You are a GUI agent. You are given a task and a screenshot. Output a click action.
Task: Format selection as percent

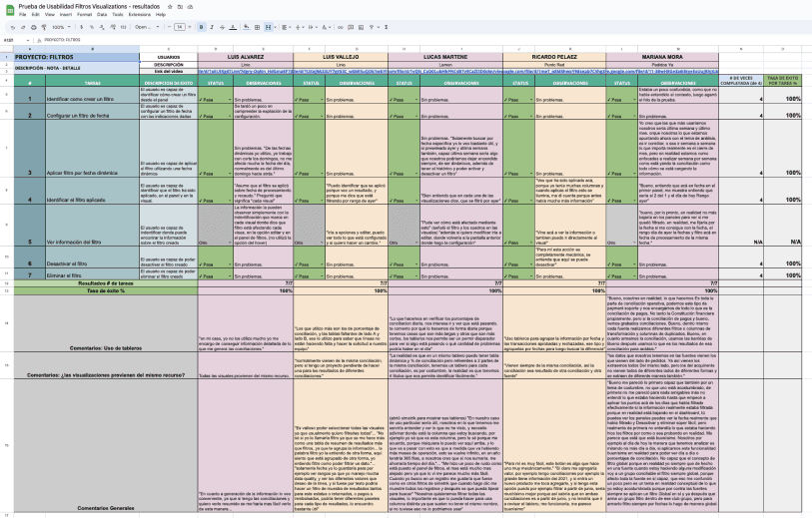tap(92, 27)
